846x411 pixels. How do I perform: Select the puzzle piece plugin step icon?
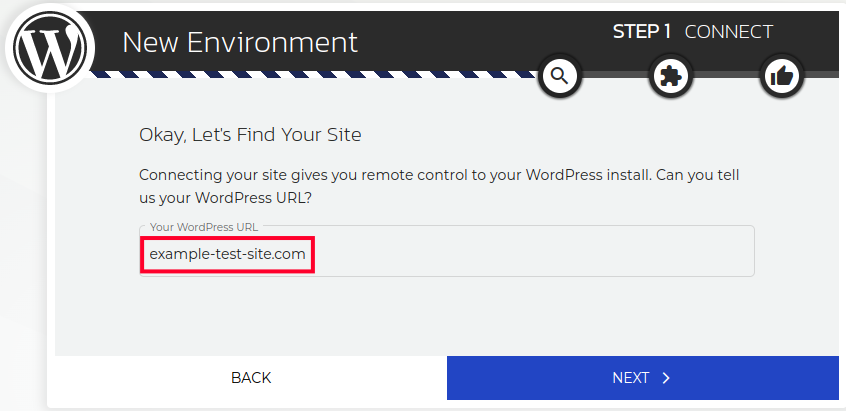(x=672, y=75)
